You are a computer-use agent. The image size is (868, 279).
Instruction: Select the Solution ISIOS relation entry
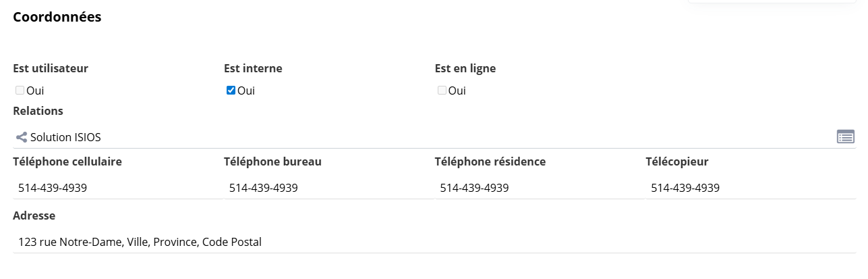pyautogui.click(x=65, y=137)
